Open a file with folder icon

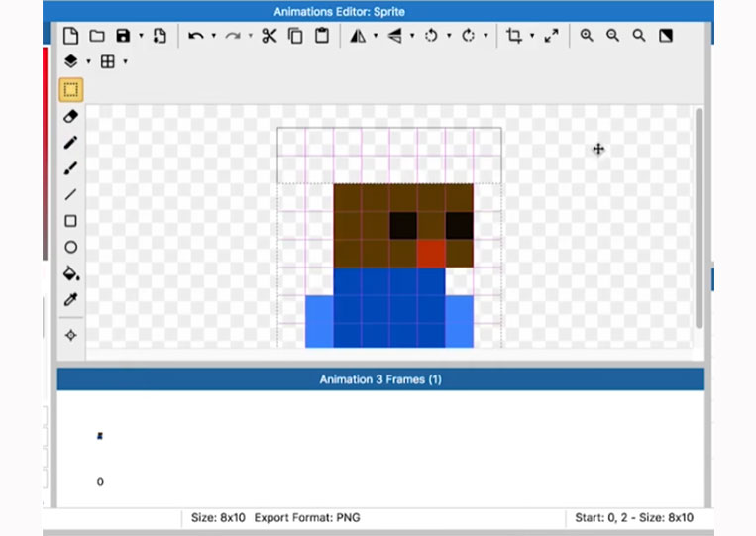coord(97,36)
